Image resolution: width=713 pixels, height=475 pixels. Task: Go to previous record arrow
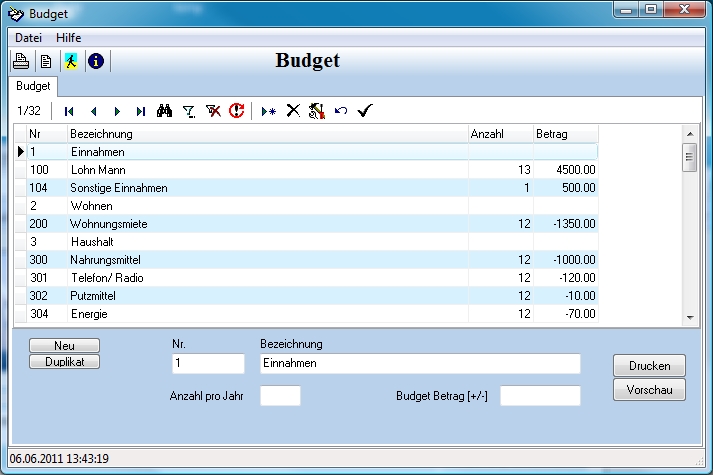(94, 111)
